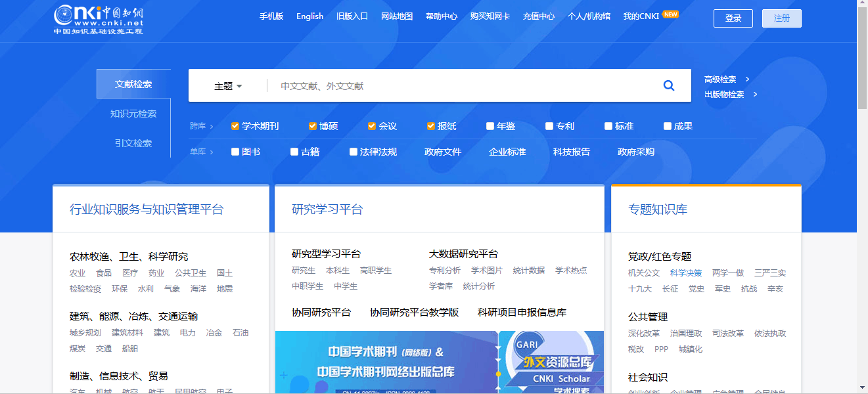This screenshot has height=394, width=868.
Task: Open 大数据研究平台 link
Action: coord(463,254)
